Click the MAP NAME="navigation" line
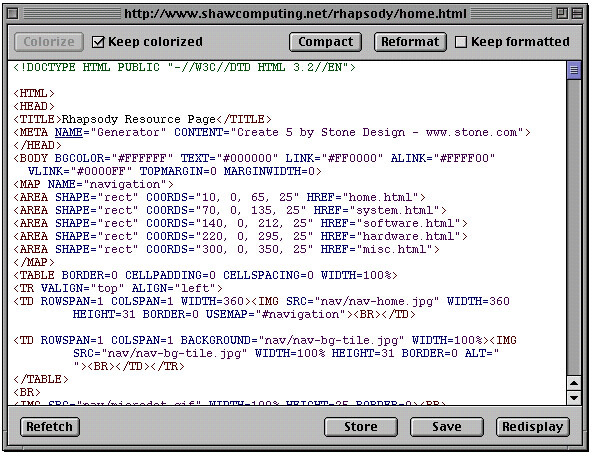The image size is (592, 453). pos(93,185)
